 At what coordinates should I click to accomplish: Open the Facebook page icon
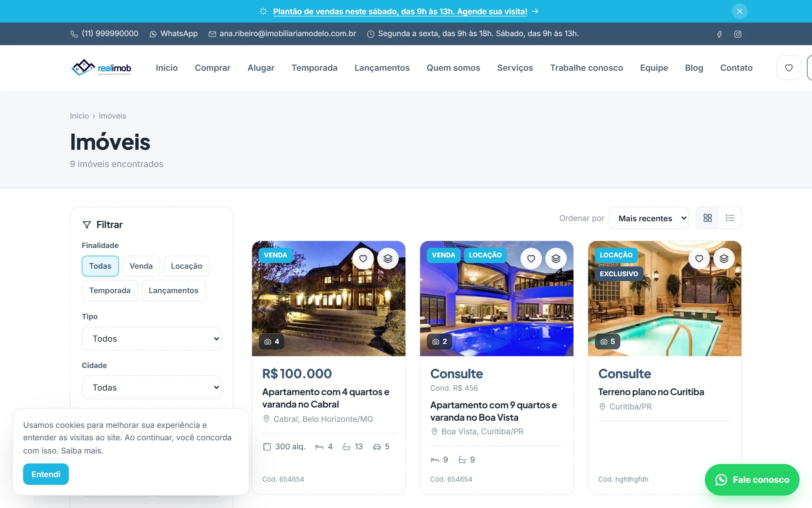pyautogui.click(x=719, y=34)
